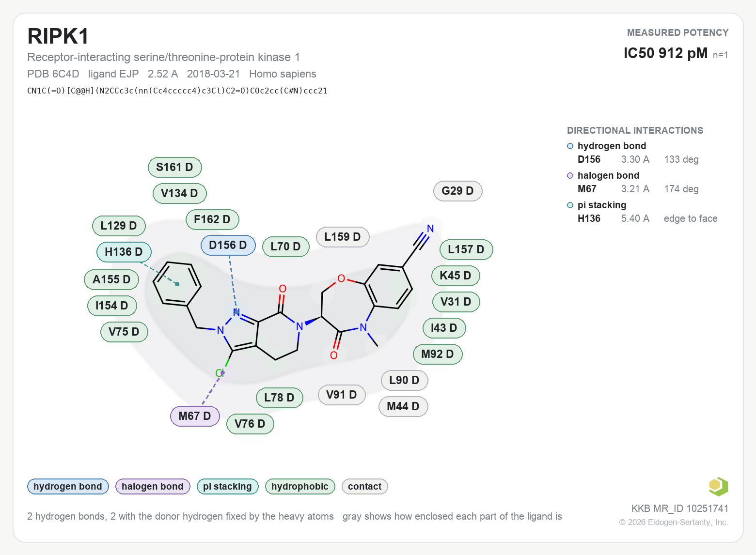Viewport: 756px width, 555px height.
Task: Click the teal pi stacking circle marker
Action: [x=570, y=205]
